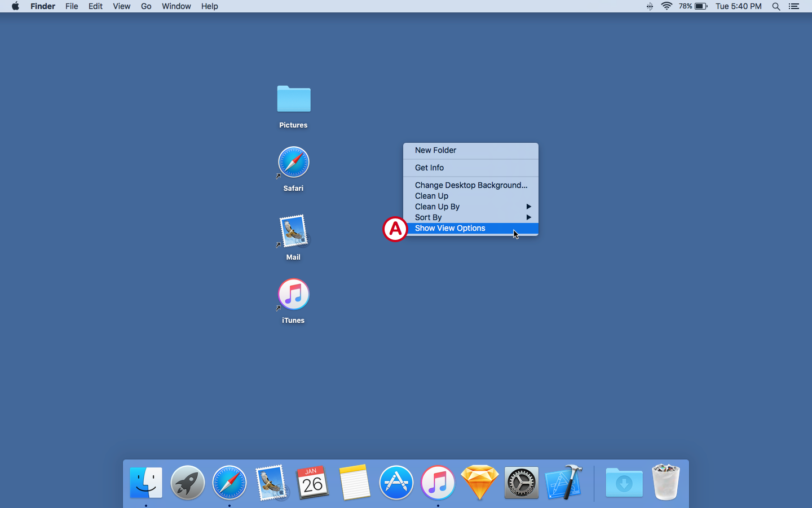Open the Trash

(x=665, y=483)
